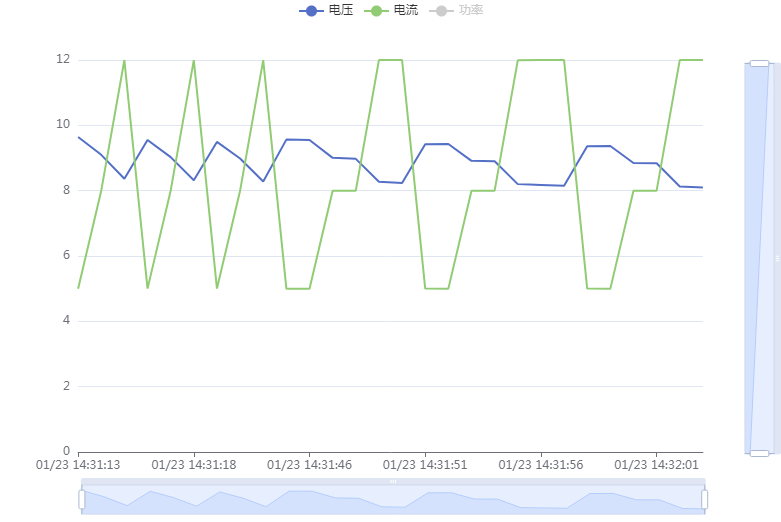781x522 pixels.
Task: Click the y-axis value 12 label
Action: click(x=63, y=60)
